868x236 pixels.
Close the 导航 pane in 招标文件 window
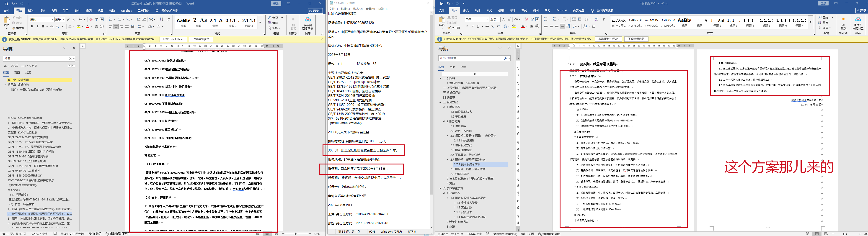(74, 49)
